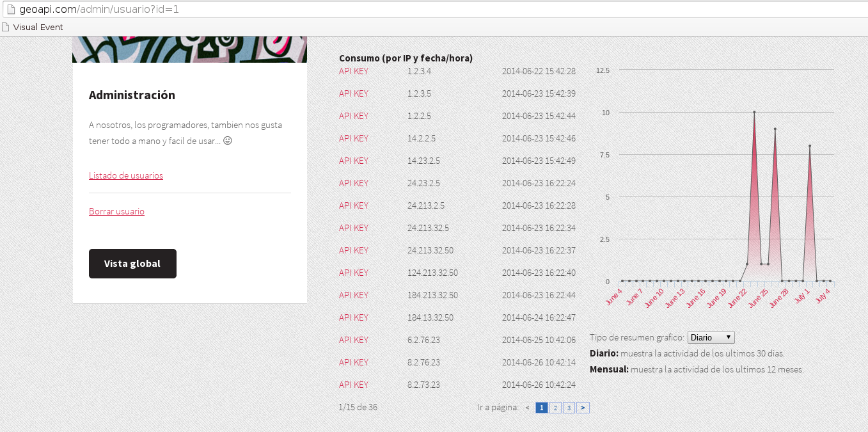Click the chart peak near July 1

(x=810, y=146)
